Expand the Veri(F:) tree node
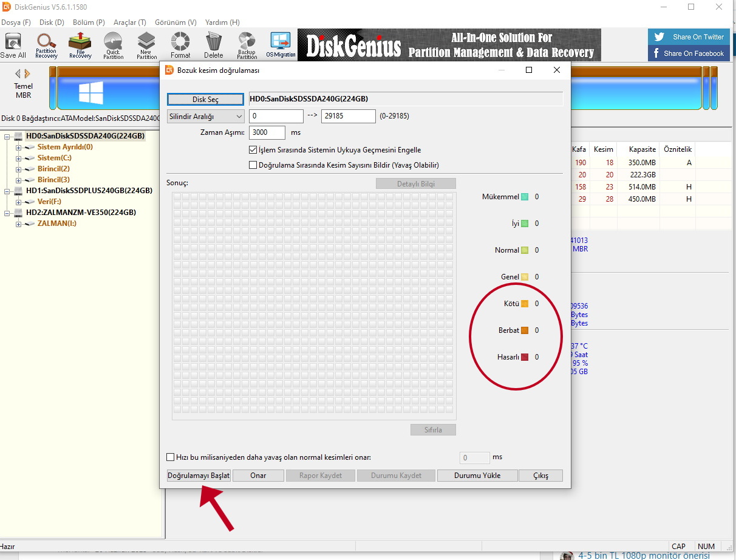 18,202
